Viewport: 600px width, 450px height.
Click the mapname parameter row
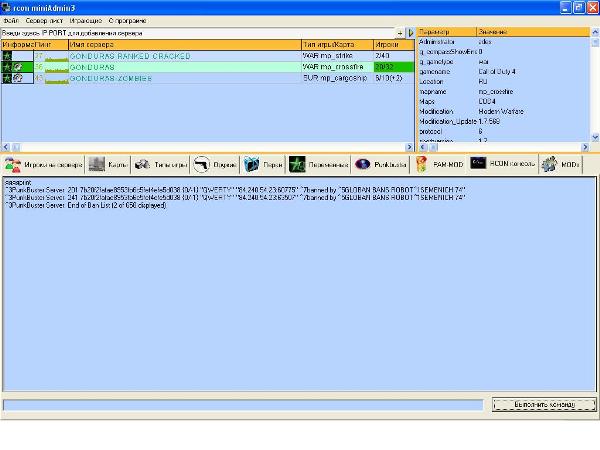coord(503,91)
